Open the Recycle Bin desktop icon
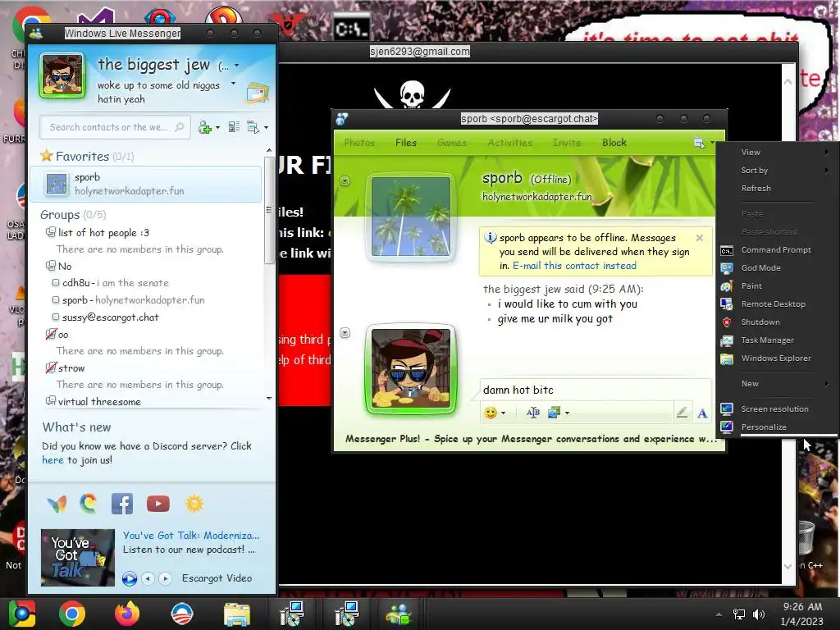 (x=807, y=538)
